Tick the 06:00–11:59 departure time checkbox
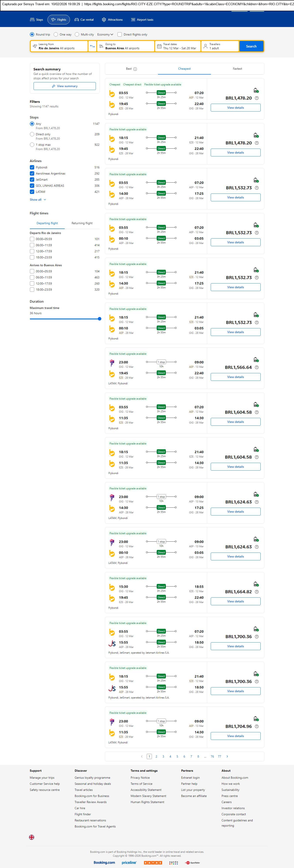Screen dimensions: 294x868 point(32,245)
